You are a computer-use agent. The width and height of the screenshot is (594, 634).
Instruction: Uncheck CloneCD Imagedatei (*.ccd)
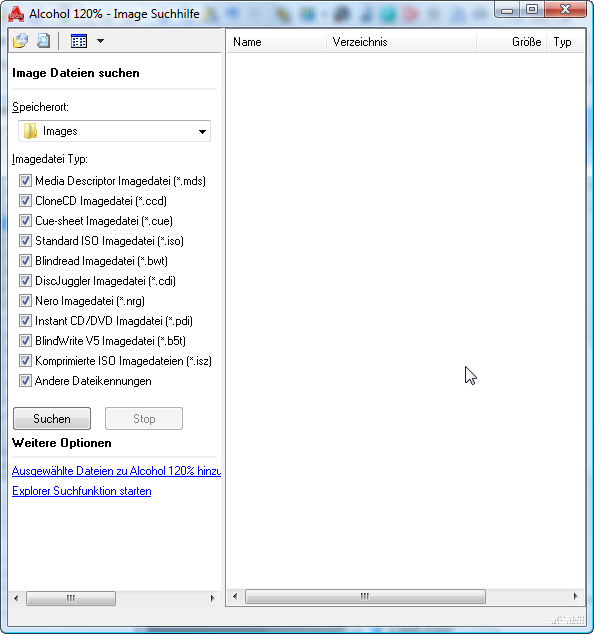(x=25, y=201)
